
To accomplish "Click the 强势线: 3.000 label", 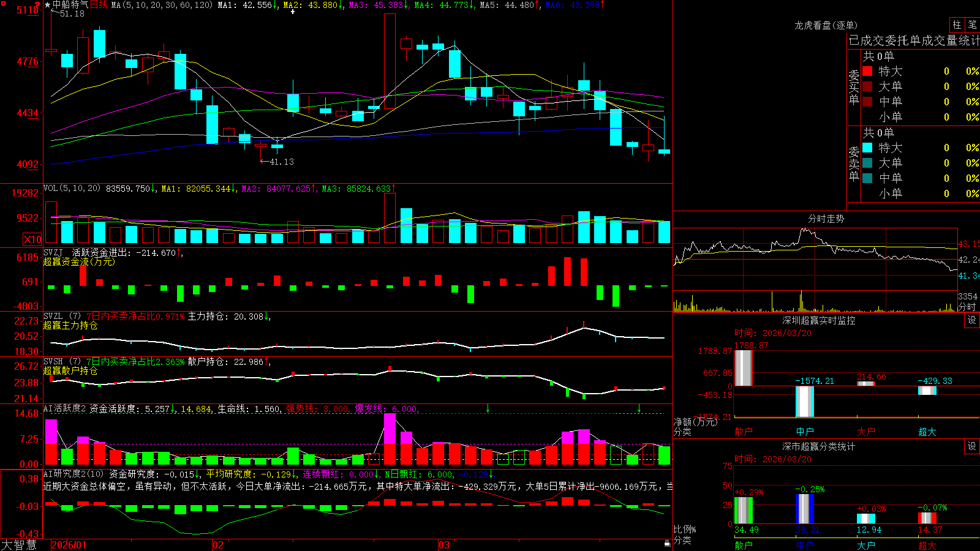I will [318, 408].
